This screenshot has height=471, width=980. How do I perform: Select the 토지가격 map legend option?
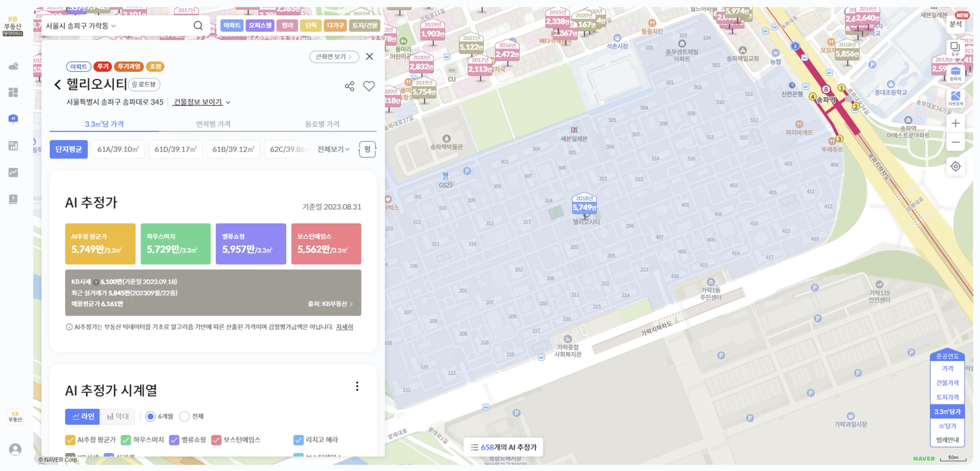coord(947,397)
